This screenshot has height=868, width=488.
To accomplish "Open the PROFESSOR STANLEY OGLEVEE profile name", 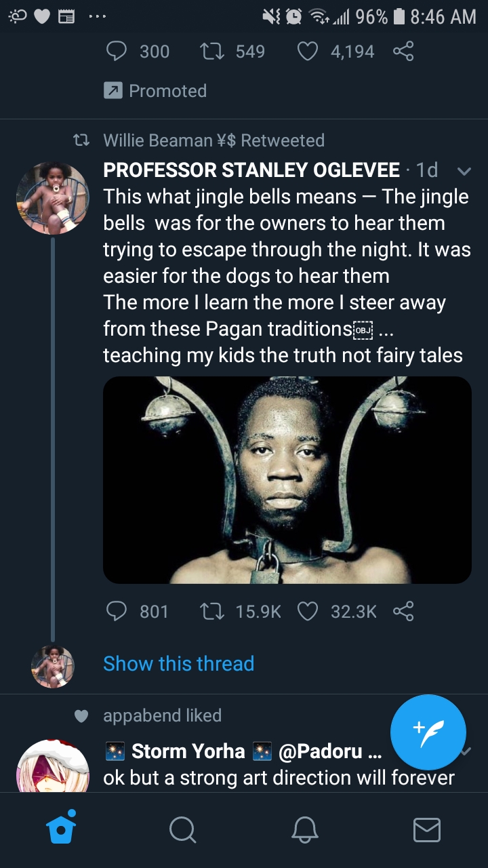I will tap(251, 170).
